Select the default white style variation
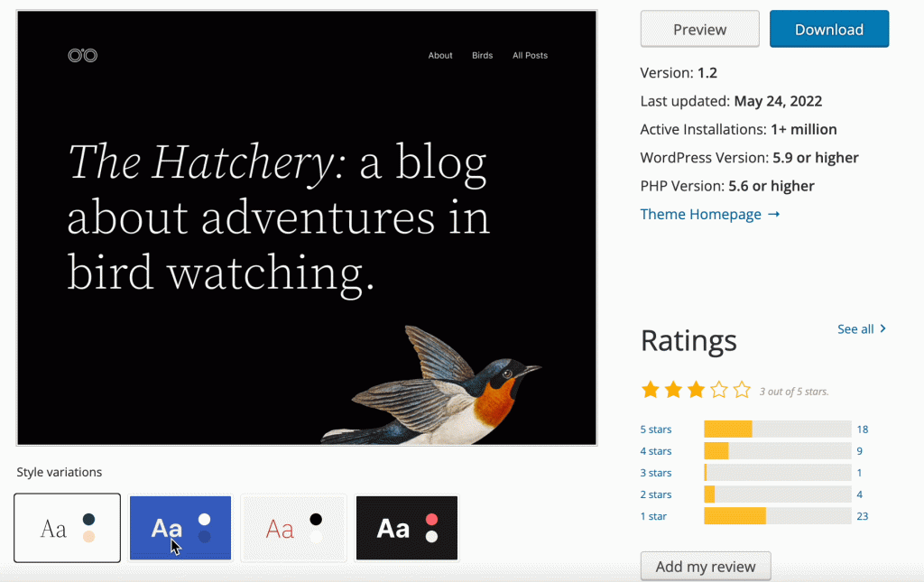Image resolution: width=924 pixels, height=582 pixels. click(x=68, y=528)
